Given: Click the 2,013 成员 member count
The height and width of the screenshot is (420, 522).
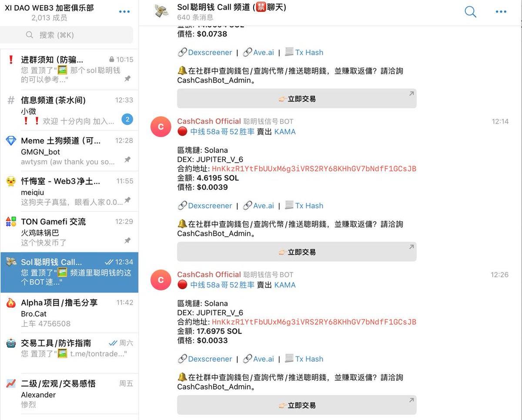Looking at the screenshot, I should click(49, 18).
